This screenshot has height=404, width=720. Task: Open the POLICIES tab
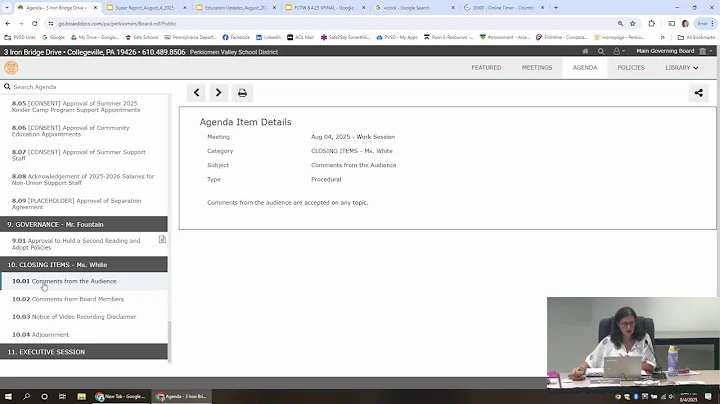tap(631, 67)
